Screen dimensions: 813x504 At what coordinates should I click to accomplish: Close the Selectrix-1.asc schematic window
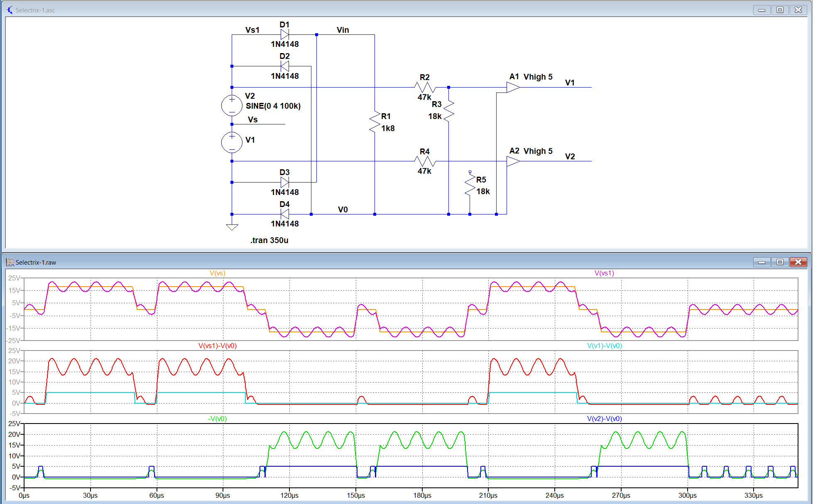pyautogui.click(x=798, y=10)
